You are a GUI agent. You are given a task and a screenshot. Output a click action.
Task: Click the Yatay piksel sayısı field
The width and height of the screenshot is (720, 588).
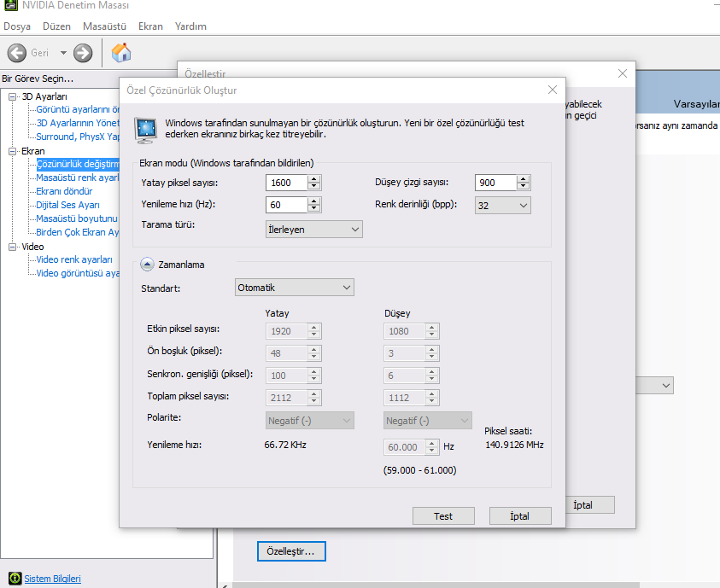(x=286, y=183)
